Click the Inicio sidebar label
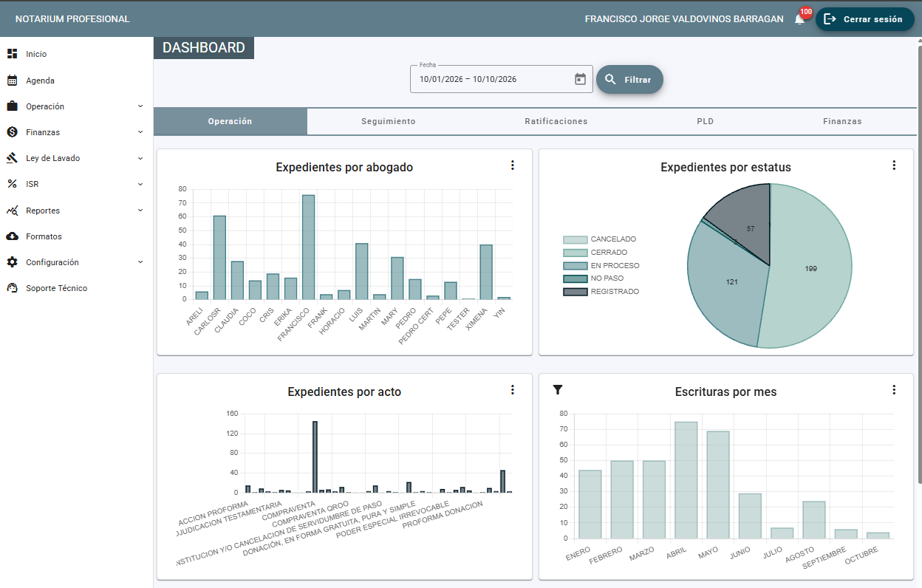 pyautogui.click(x=36, y=54)
